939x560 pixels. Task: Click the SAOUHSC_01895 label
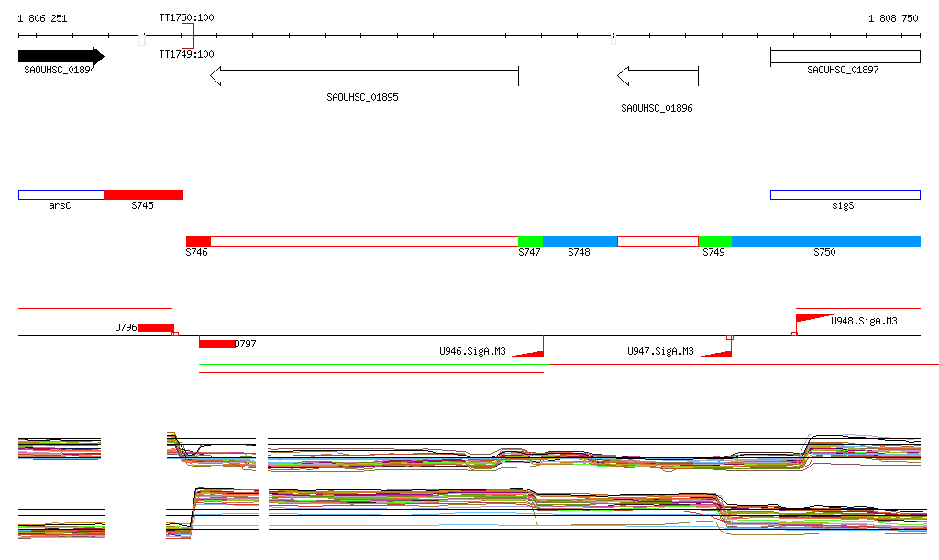[x=362, y=97]
